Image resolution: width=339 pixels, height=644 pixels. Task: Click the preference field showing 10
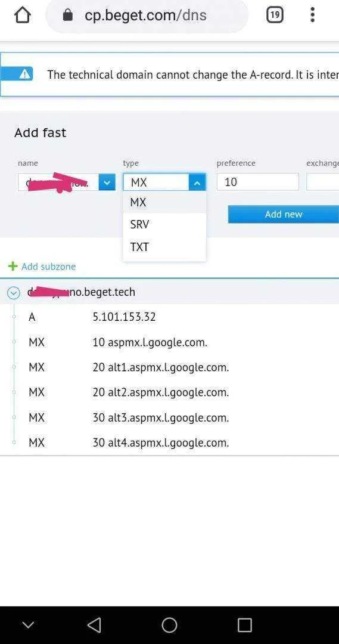[258, 182]
